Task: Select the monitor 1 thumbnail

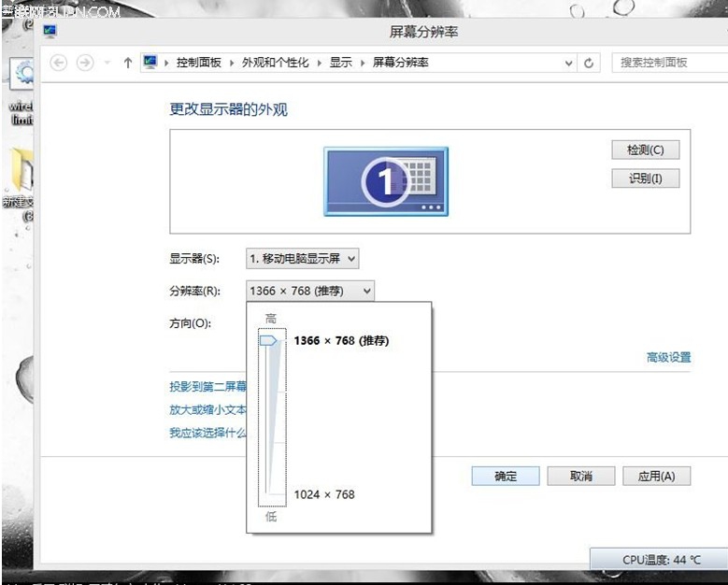Action: coord(386,181)
